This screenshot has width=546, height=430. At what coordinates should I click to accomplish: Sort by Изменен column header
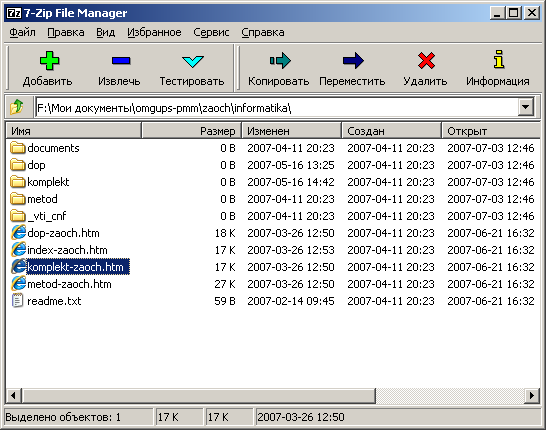(291, 131)
